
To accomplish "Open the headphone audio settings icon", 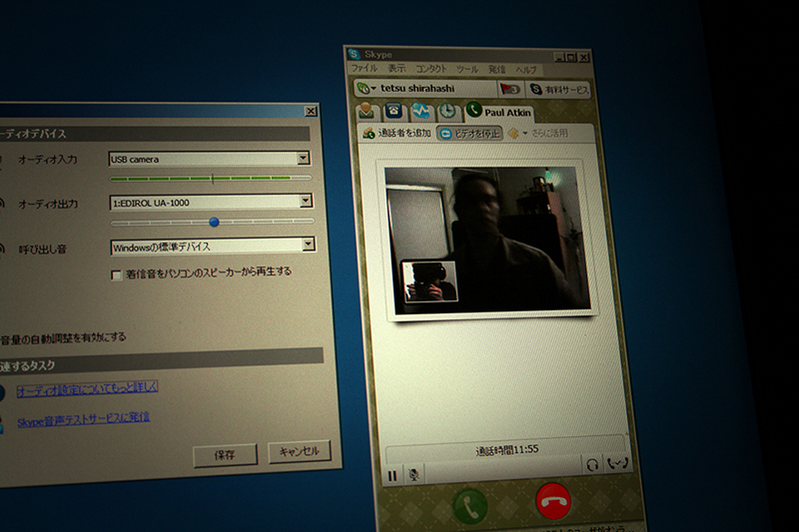I will click(x=591, y=465).
